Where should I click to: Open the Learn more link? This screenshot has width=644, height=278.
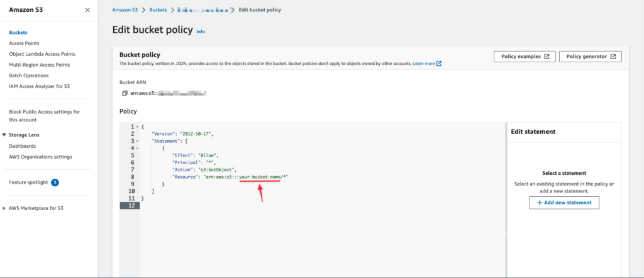click(423, 64)
